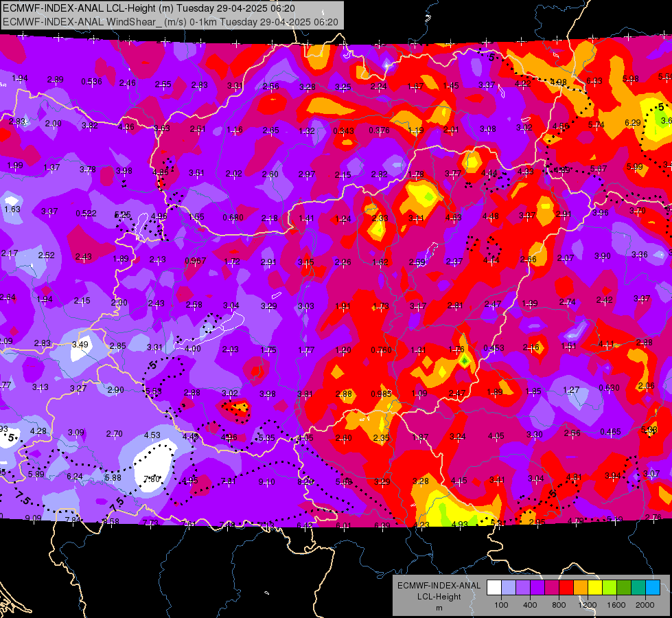
Task: Pick the light purple swatch after periwinkle
Action: coord(523,588)
